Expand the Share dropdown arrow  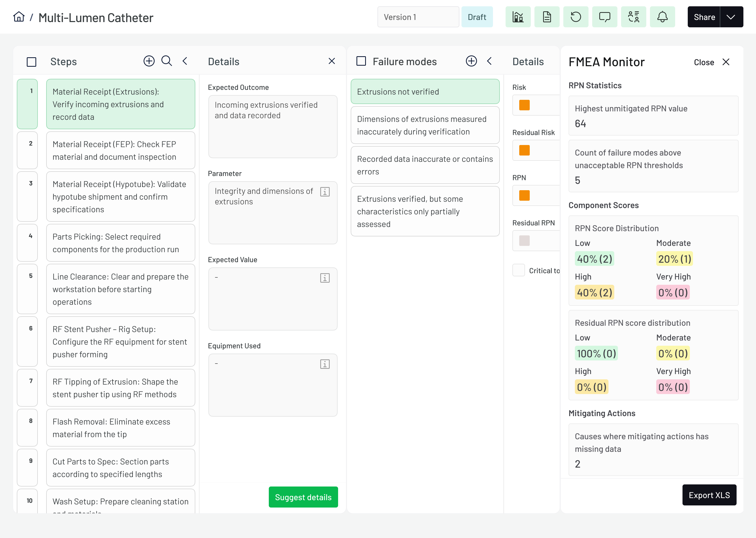pyautogui.click(x=731, y=17)
